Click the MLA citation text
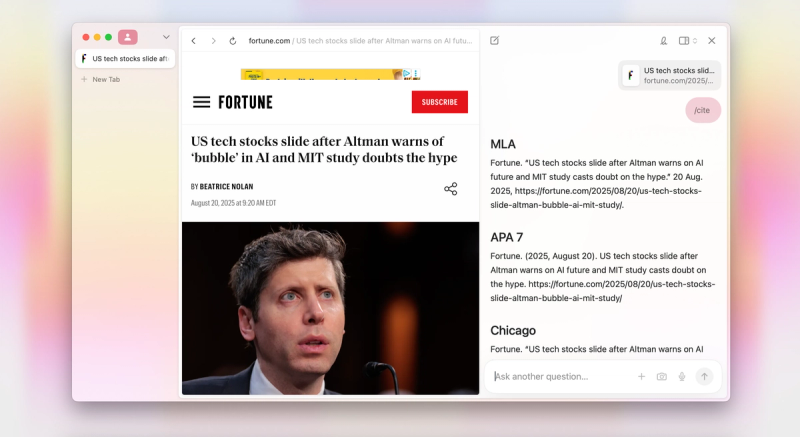The width and height of the screenshot is (800, 437). coord(597,184)
